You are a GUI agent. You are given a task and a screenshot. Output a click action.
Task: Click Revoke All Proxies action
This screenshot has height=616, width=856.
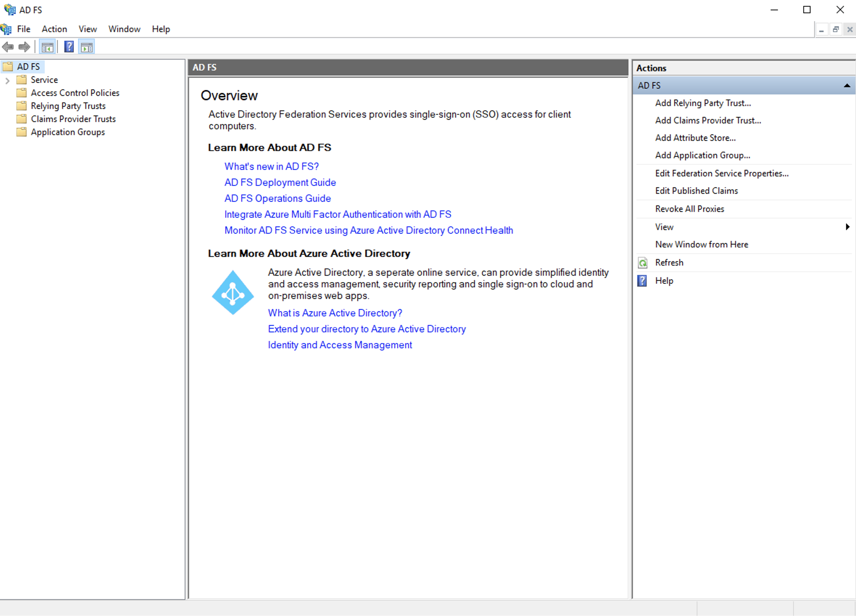tap(690, 209)
